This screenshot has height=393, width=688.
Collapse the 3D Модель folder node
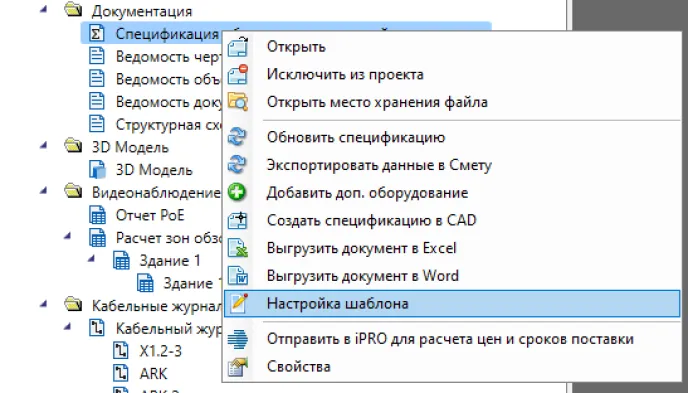point(43,145)
